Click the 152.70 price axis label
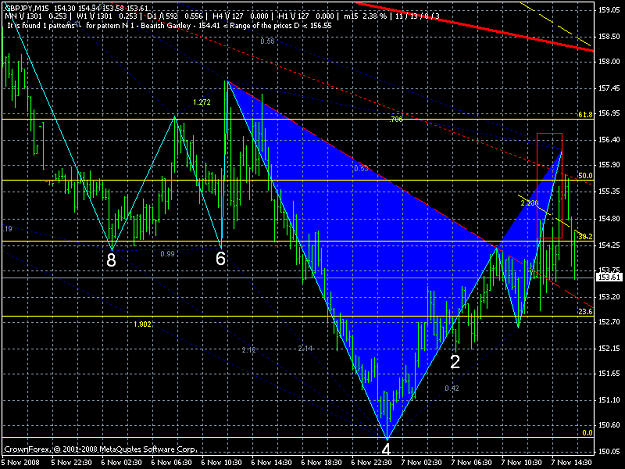The image size is (625, 469). tap(609, 322)
